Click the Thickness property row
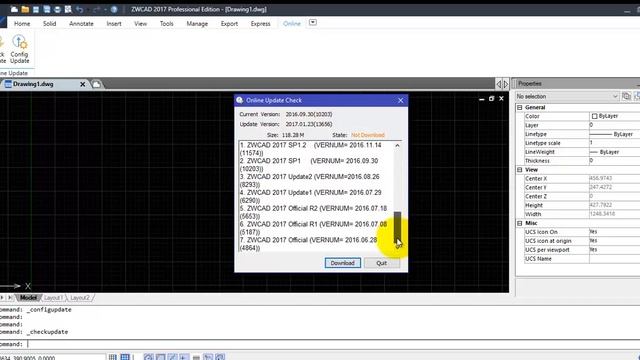The width and height of the screenshot is (640, 360). pyautogui.click(x=582, y=161)
